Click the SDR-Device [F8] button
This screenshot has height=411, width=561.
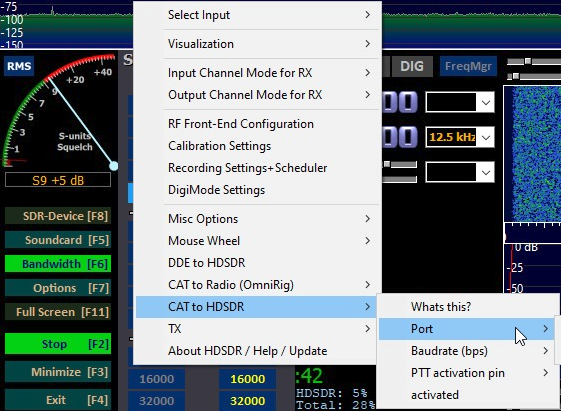58,216
